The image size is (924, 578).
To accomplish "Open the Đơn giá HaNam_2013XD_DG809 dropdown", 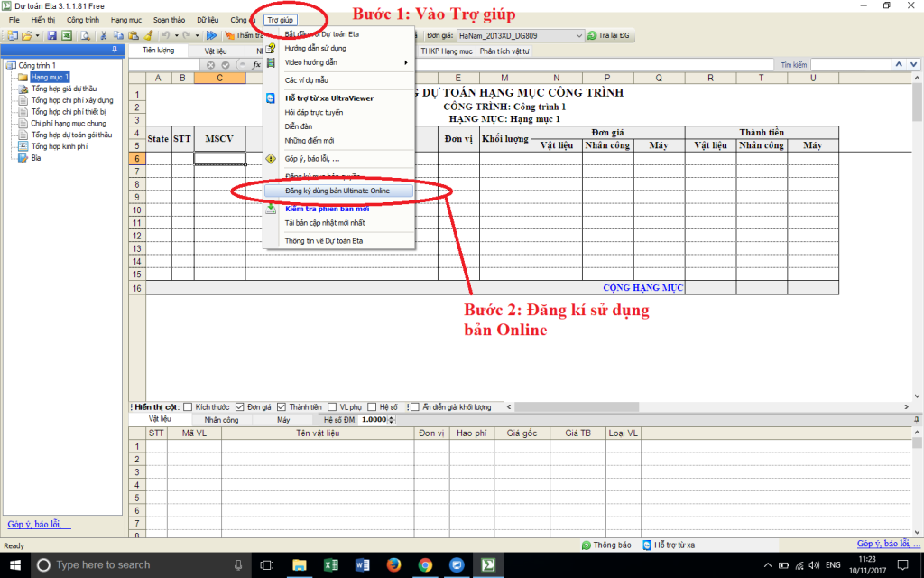I will (x=578, y=35).
